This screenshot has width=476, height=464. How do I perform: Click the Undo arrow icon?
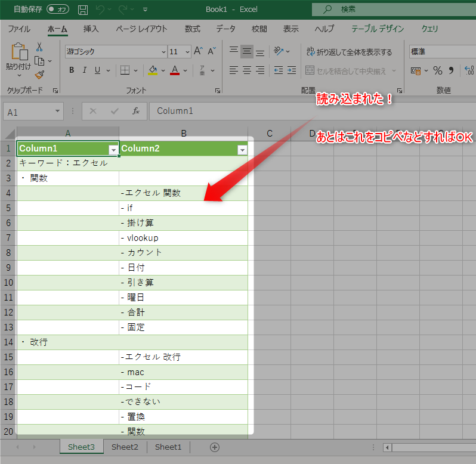tap(100, 10)
